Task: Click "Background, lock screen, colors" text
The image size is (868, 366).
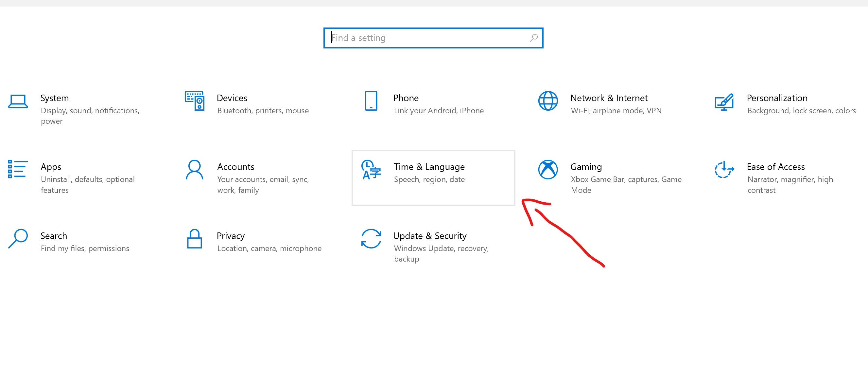Action: click(801, 111)
